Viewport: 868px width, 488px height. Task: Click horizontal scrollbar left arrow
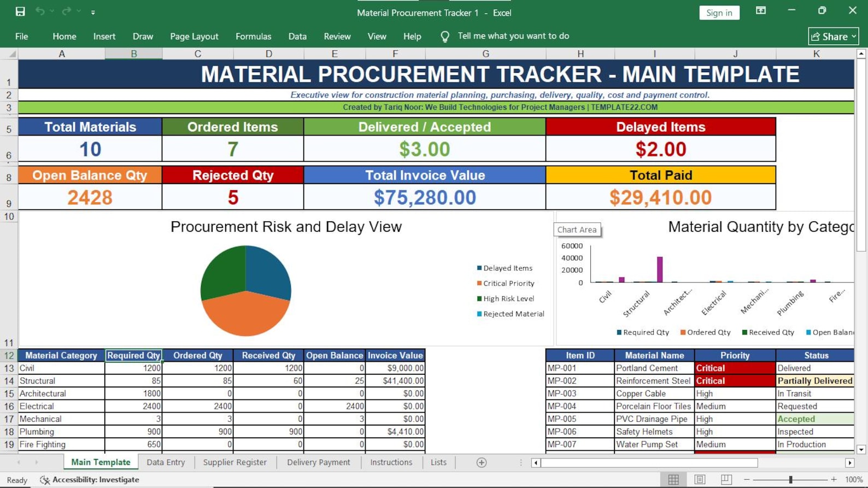(536, 463)
